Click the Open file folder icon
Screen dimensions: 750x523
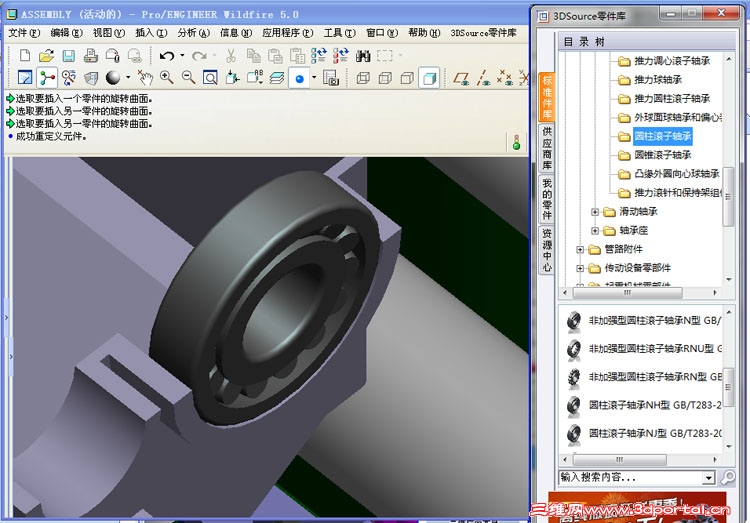[x=46, y=56]
